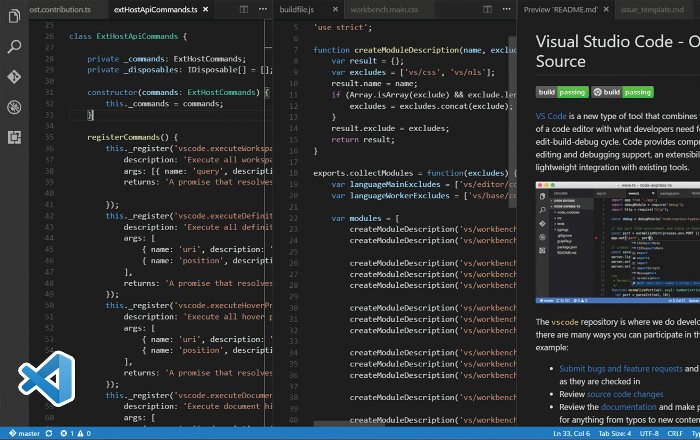Open the Explorer view in the activity bar
The image size is (700, 440).
15,15
